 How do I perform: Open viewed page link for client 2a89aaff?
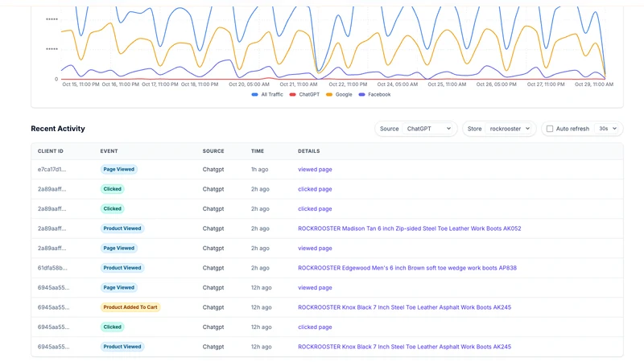tap(315, 249)
